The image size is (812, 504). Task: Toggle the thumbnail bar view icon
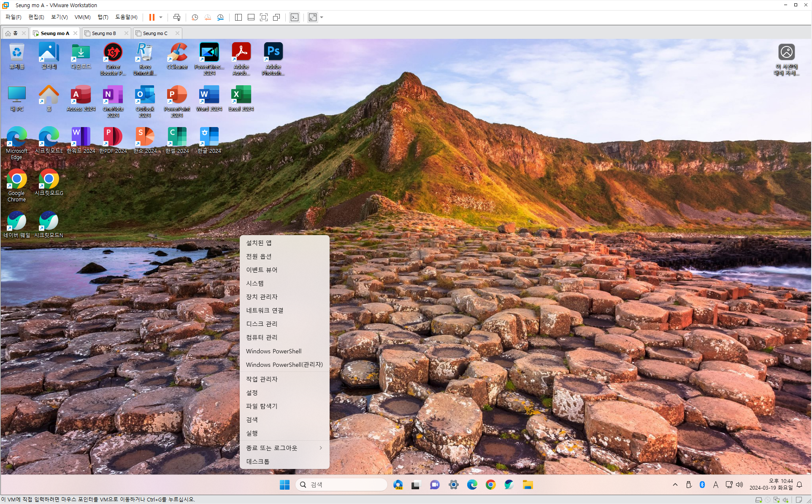(251, 17)
